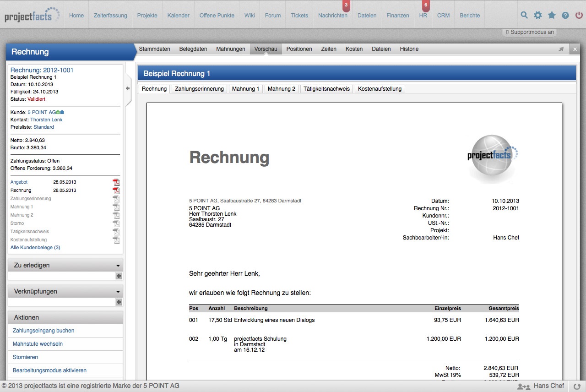586x392 pixels.
Task: Open the Angebot PDF icon
Action: point(116,182)
